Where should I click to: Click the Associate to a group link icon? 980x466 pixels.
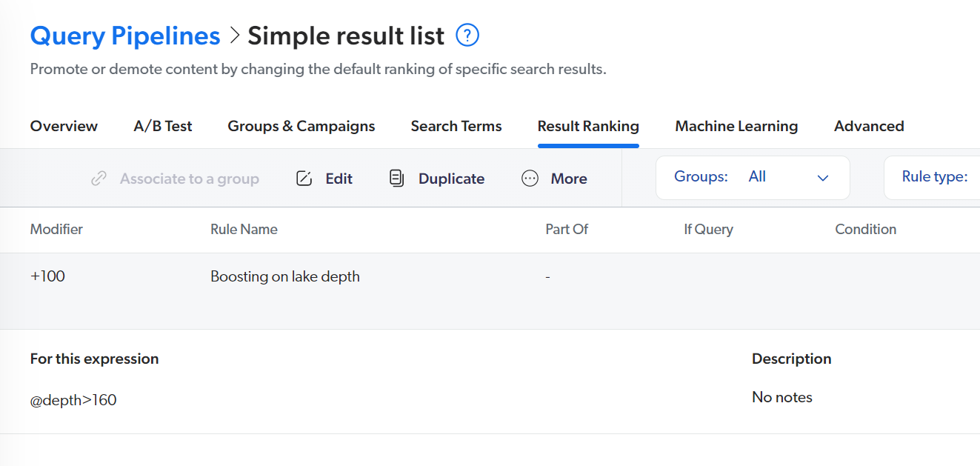click(99, 179)
